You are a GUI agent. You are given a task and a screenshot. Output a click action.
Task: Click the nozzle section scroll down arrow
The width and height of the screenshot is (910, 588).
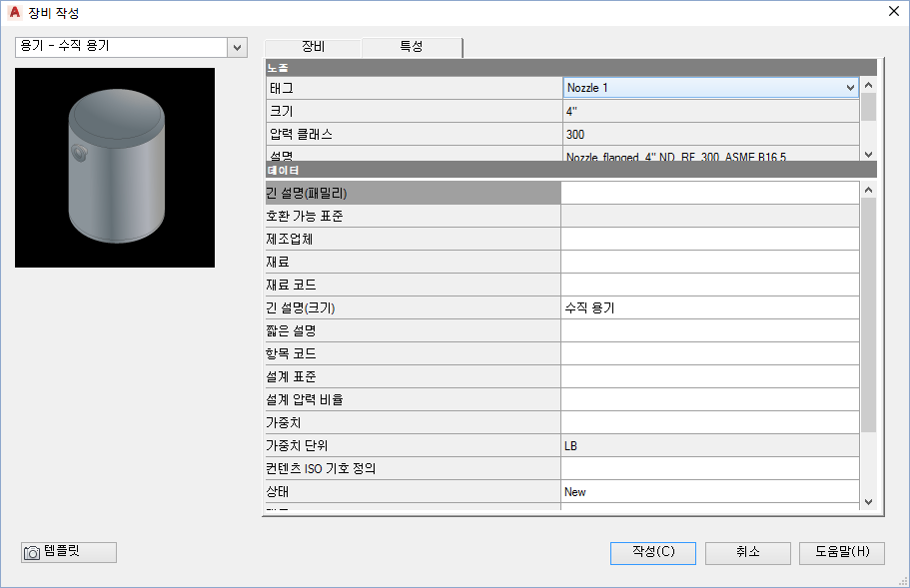(869, 155)
